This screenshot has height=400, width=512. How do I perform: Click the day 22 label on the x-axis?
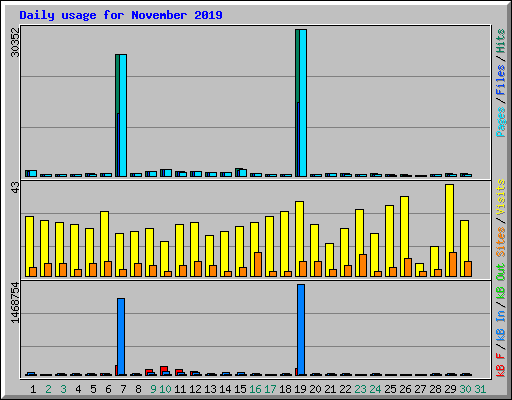[x=345, y=389]
